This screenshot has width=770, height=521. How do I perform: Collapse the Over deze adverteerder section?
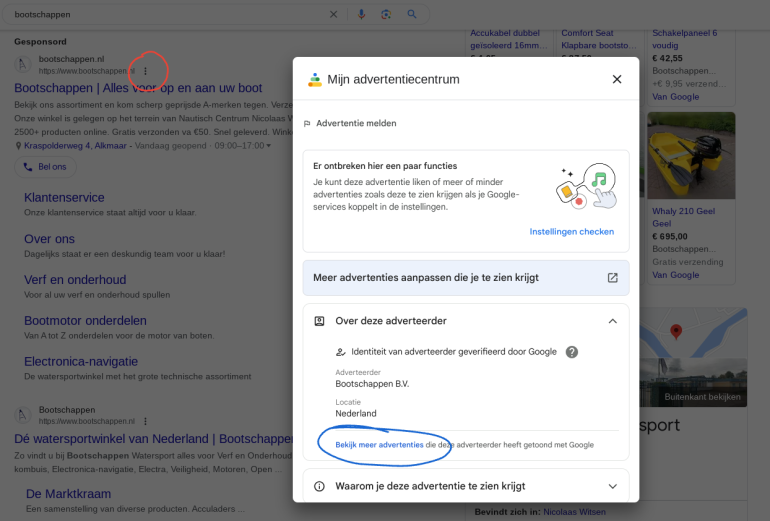[612, 321]
